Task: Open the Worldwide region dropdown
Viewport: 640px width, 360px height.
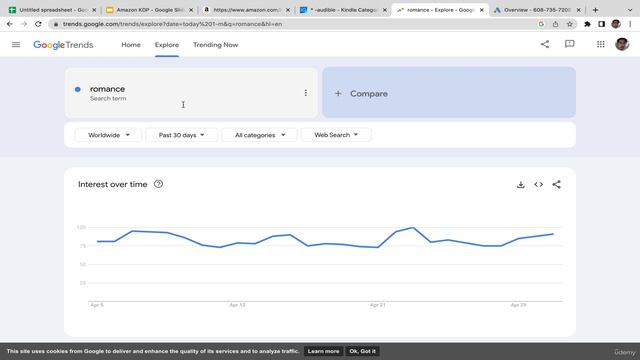Action: click(x=108, y=135)
